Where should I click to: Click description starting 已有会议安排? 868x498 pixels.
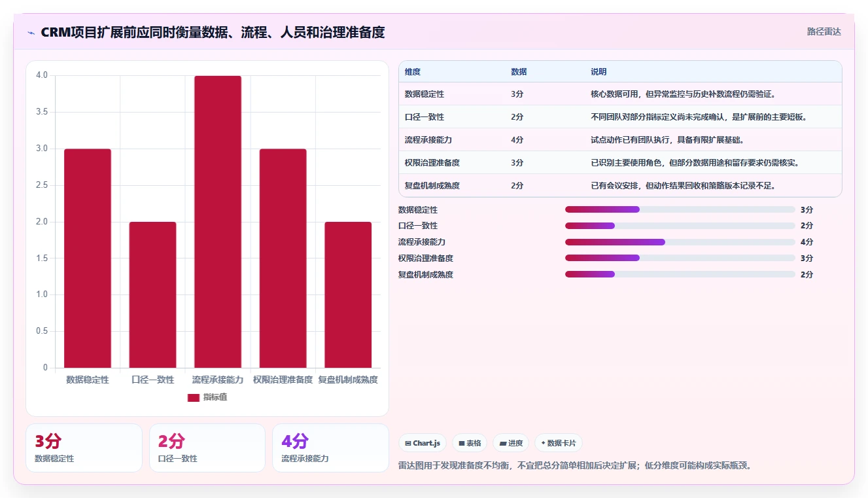683,186
